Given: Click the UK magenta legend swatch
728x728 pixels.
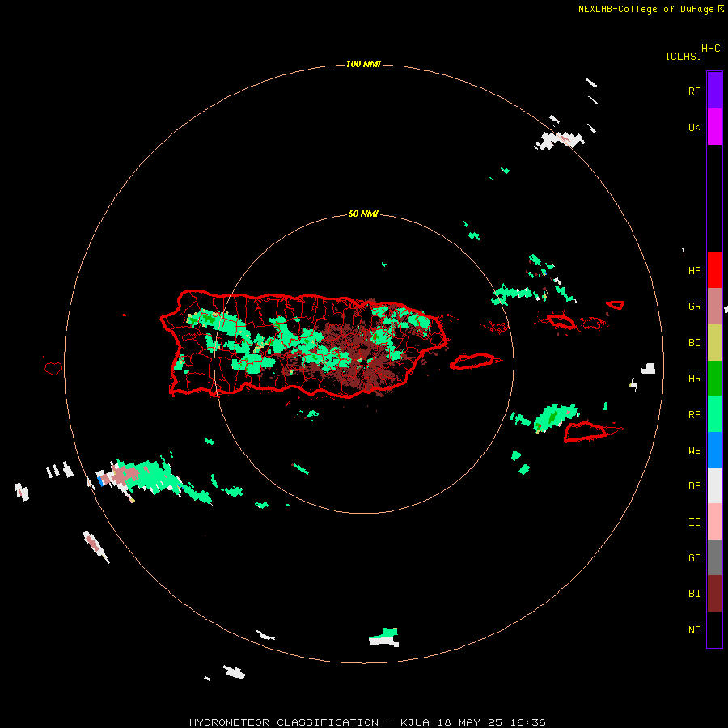Looking at the screenshot, I should pos(714,126).
